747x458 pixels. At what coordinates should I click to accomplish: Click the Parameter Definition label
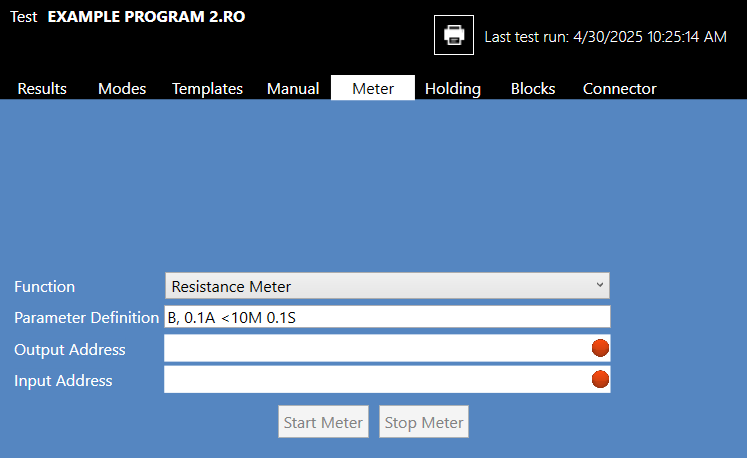tap(86, 317)
